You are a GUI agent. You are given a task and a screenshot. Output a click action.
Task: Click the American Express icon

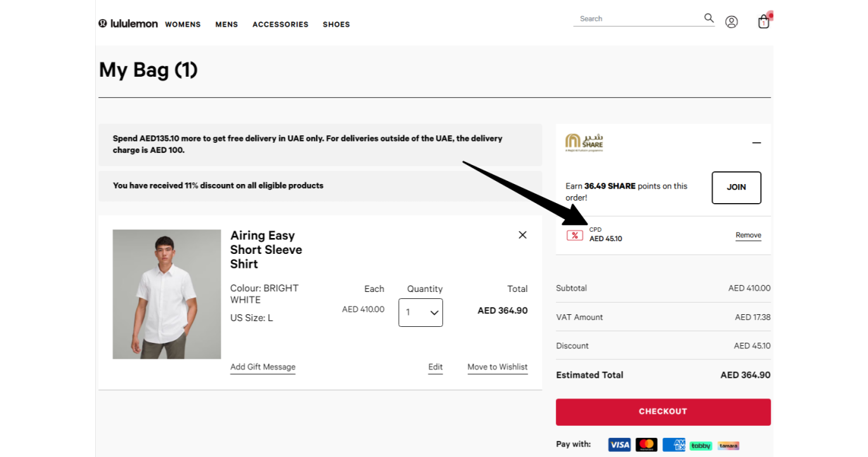[x=674, y=445]
